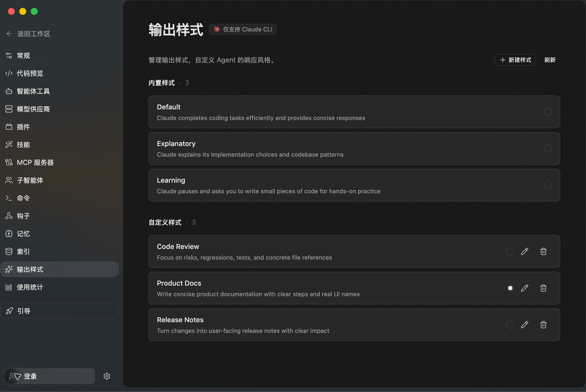The width and height of the screenshot is (586, 392).
Task: Click the 新建样式 button
Action: 515,60
